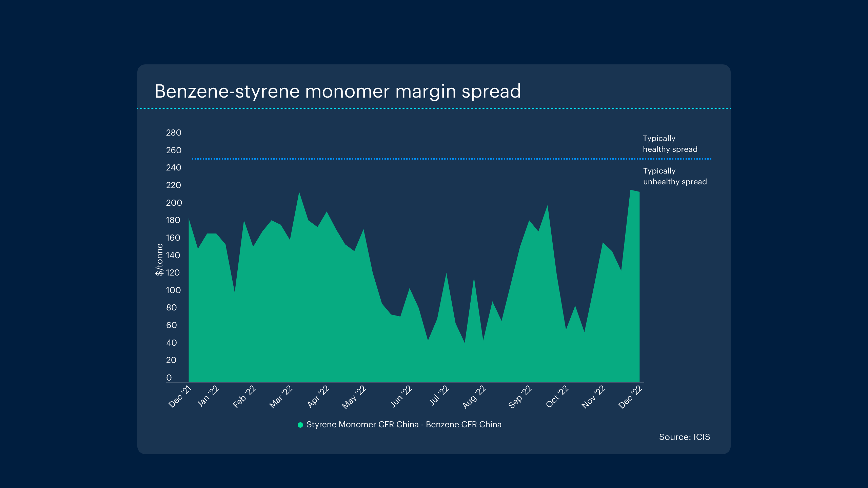Click the $/tonne y-axis title
Viewport: 868px width, 488px height.
(x=159, y=260)
